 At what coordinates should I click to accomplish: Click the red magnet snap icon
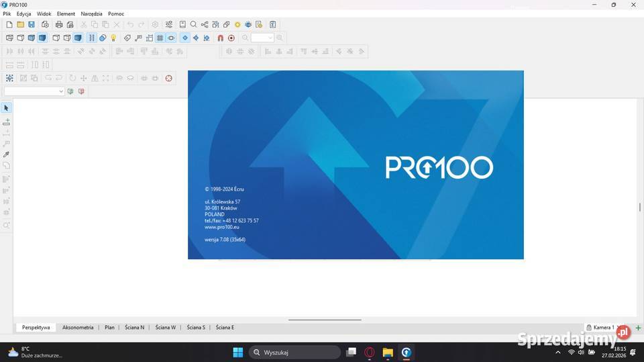pyautogui.click(x=221, y=38)
